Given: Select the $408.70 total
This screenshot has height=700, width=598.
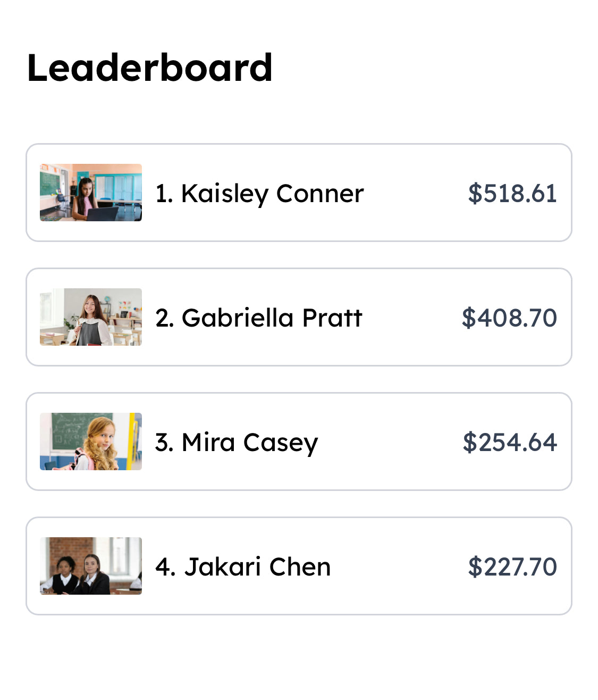Looking at the screenshot, I should pos(509,318).
